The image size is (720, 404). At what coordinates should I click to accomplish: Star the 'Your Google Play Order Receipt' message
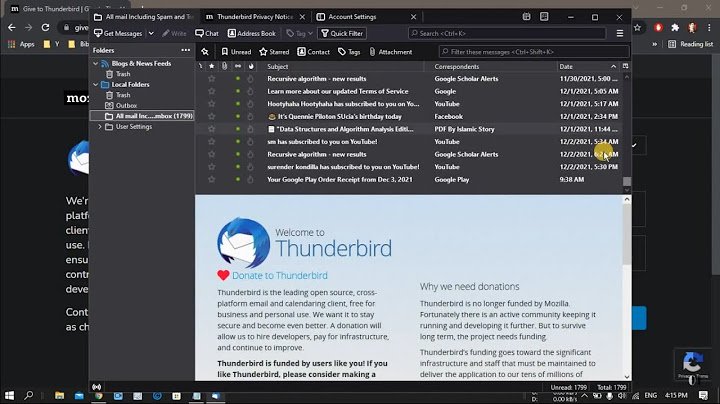coord(211,180)
